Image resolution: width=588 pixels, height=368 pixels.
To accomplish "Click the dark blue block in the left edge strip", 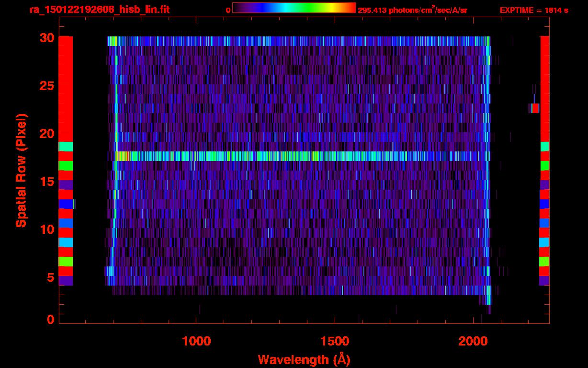I will (x=66, y=204).
